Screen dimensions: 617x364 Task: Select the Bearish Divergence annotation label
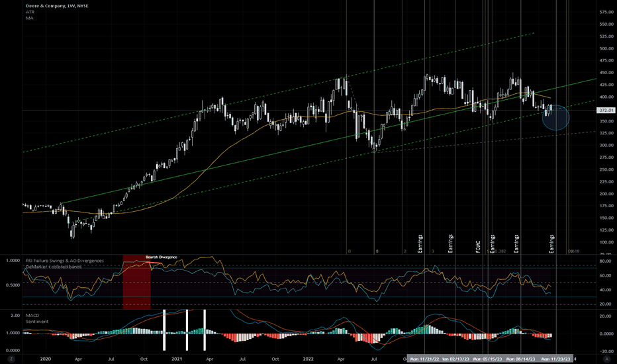[x=162, y=257]
